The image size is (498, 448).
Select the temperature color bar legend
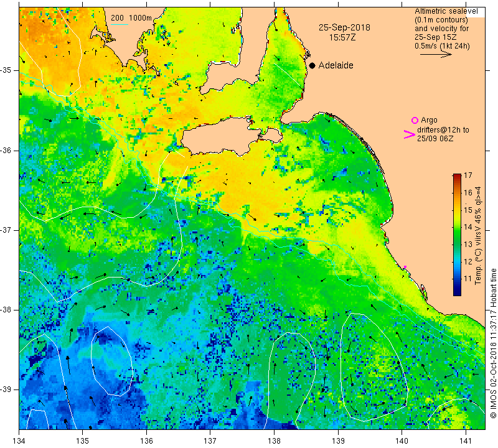(457, 235)
